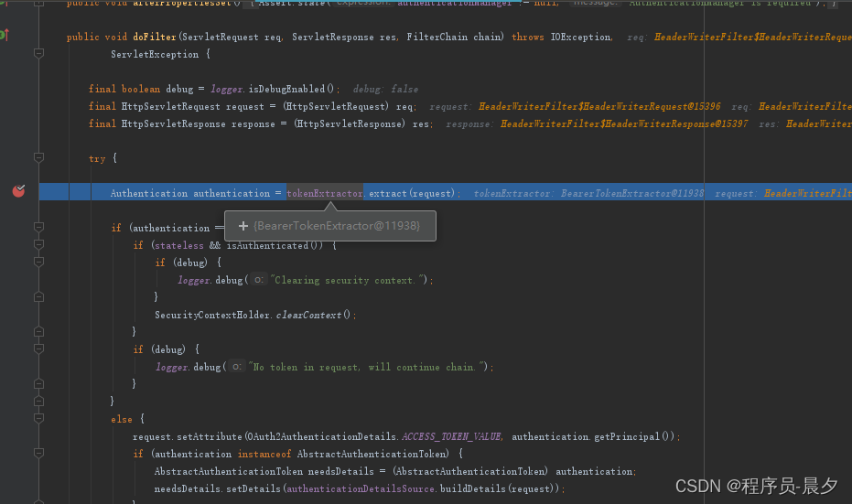Click the instanceof keyword
The height and width of the screenshot is (504, 852).
264,454
